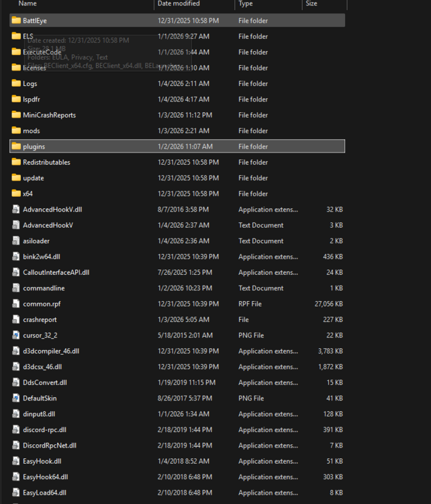Click the 5/18/2015 2:01 AM date cell
431x504 pixels.
[185, 335]
